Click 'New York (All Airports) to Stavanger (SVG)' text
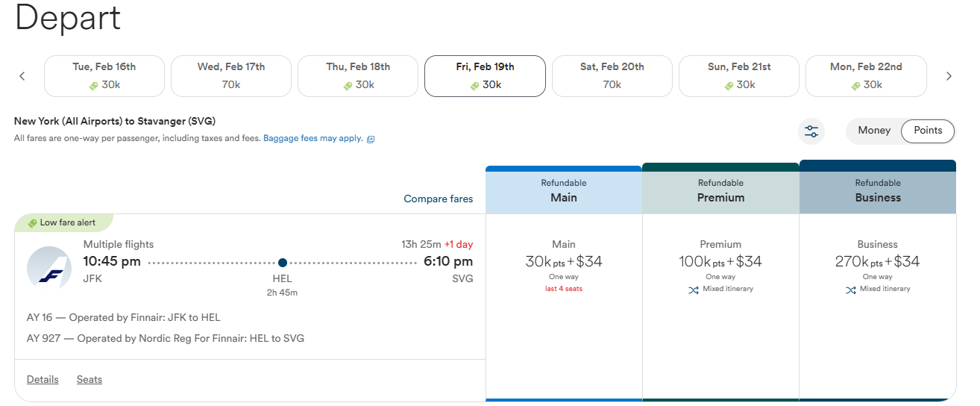This screenshot has height=406, width=980. (x=115, y=121)
